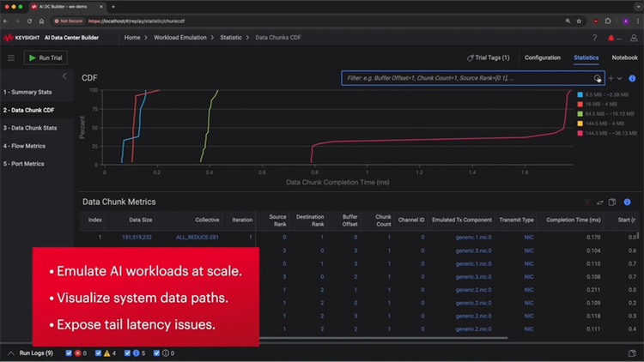Open the notifications bell icon

611,38
